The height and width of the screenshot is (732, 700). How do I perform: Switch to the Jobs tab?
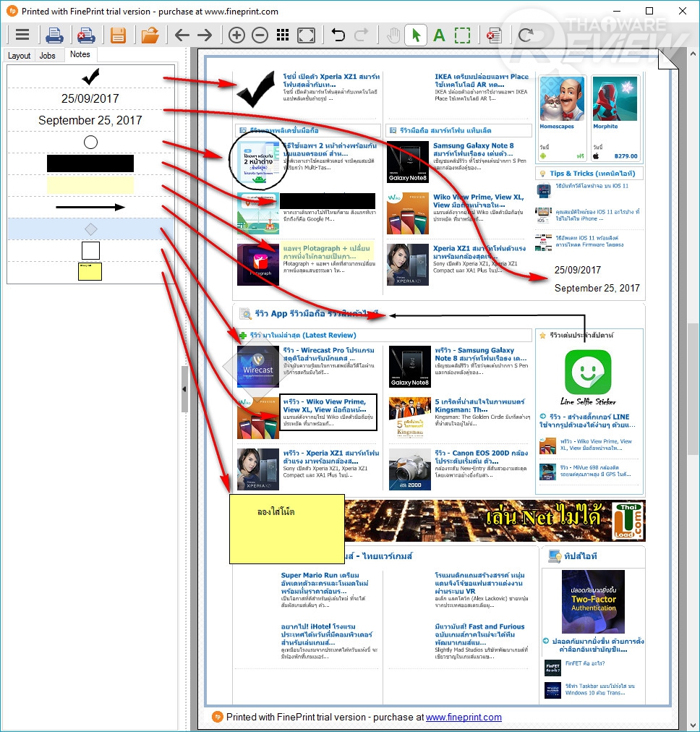pyautogui.click(x=48, y=56)
